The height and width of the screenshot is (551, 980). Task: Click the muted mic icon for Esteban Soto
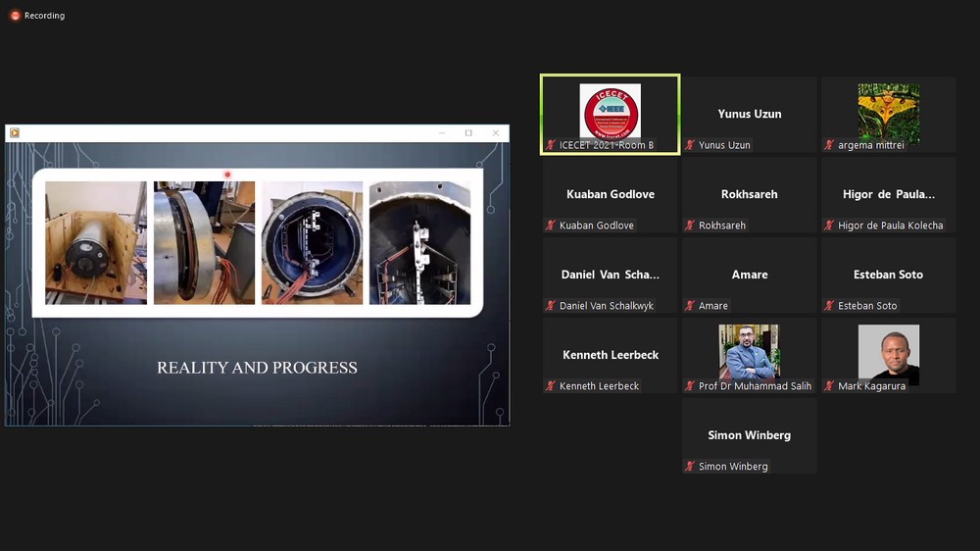[x=829, y=306]
